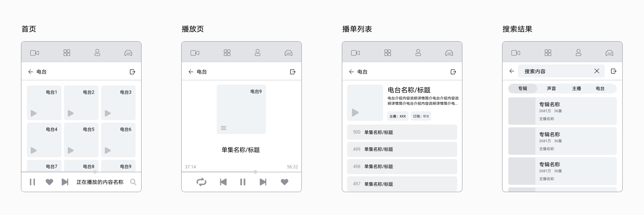Play the station cover in 播单列表

(x=355, y=112)
